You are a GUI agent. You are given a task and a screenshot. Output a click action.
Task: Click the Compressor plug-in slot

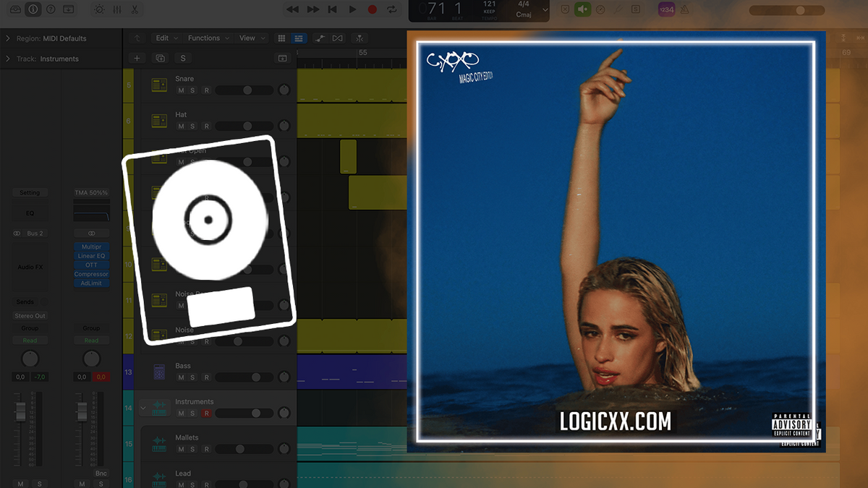[91, 274]
